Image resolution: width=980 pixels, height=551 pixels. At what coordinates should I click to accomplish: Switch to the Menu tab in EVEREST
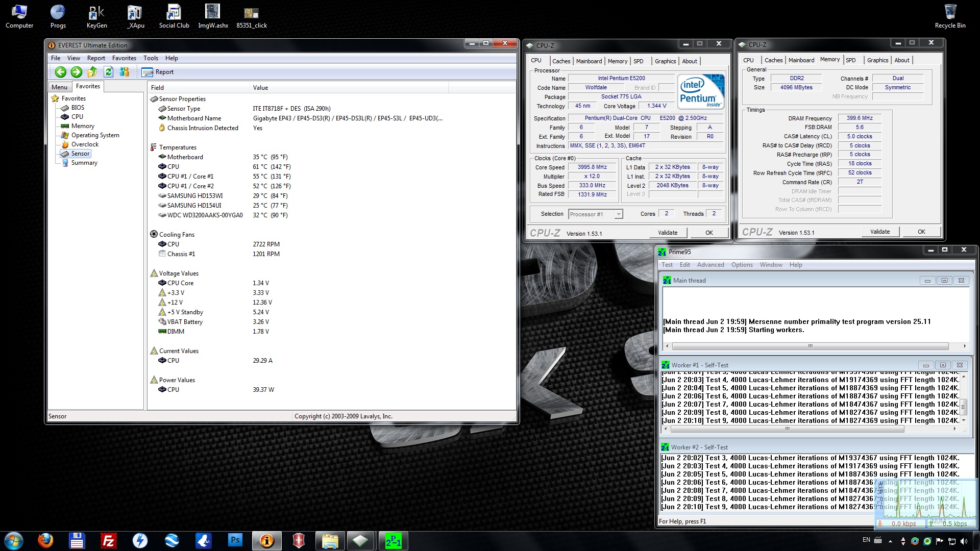tap(59, 87)
